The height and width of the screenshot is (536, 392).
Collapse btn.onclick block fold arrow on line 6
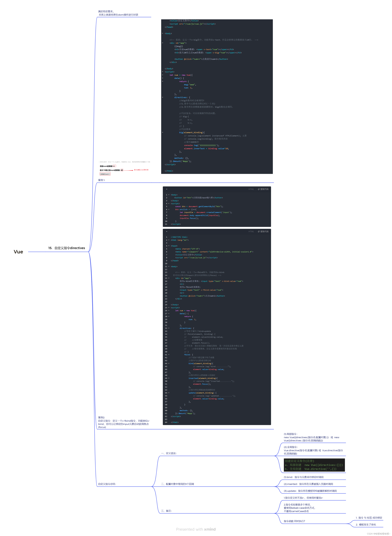point(169,209)
